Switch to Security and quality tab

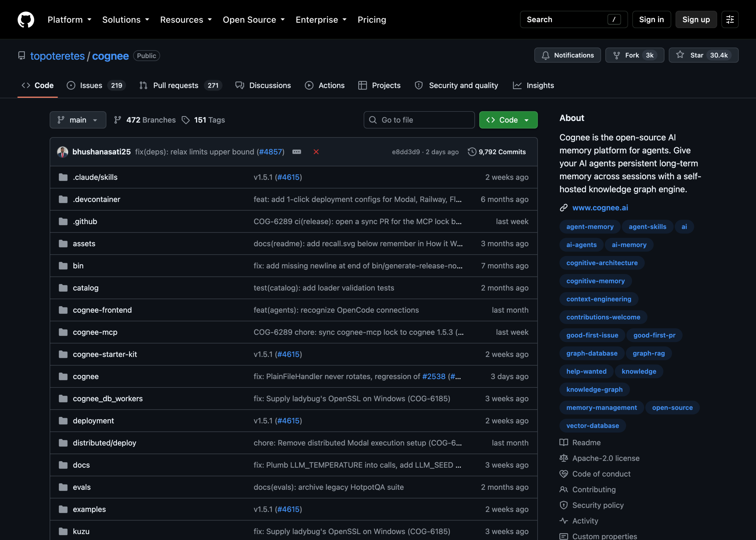tap(456, 85)
